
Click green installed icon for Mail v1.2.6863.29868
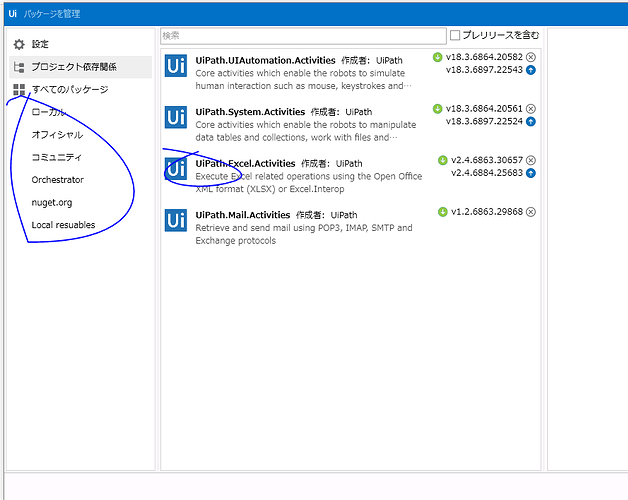(443, 212)
